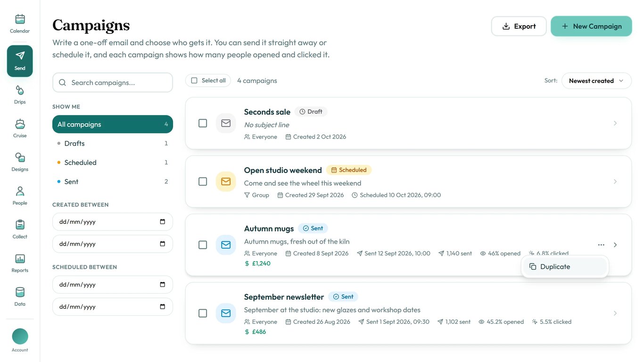Filter by Scheduled campaigns
The height and width of the screenshot is (362, 644).
click(x=113, y=163)
